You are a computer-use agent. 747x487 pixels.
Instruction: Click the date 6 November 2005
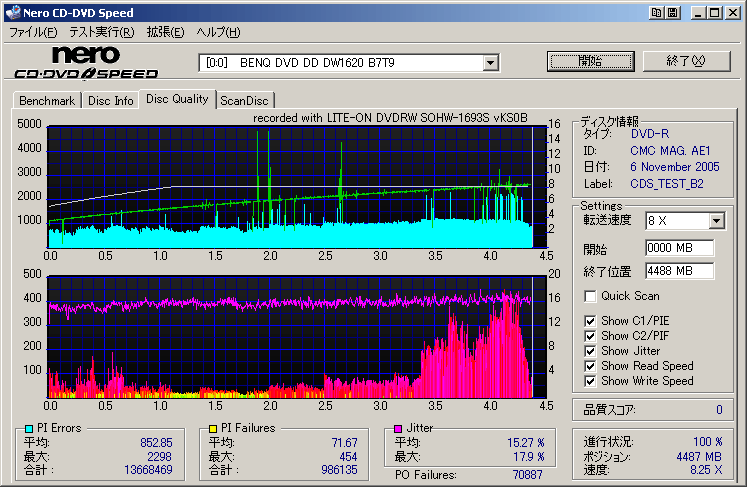point(675,167)
